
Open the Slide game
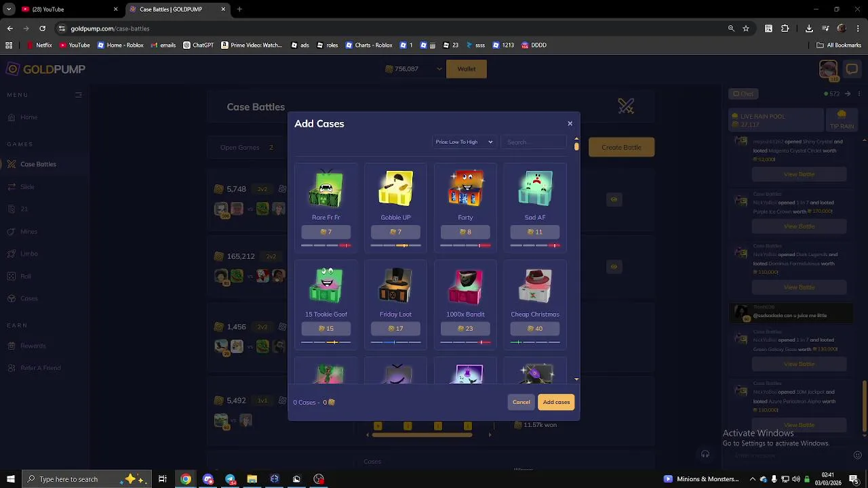pos(27,186)
